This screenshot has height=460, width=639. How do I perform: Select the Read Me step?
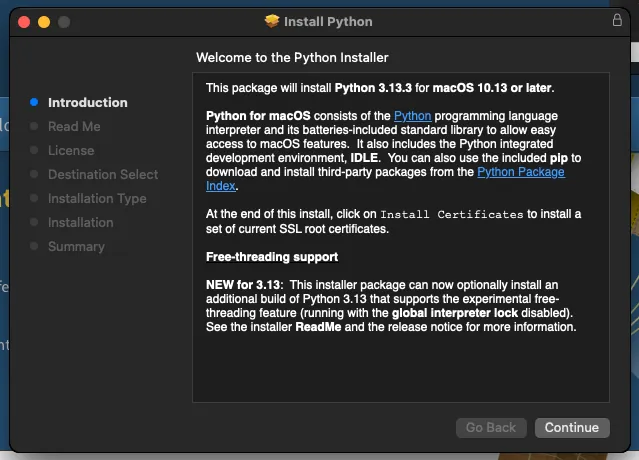click(74, 127)
